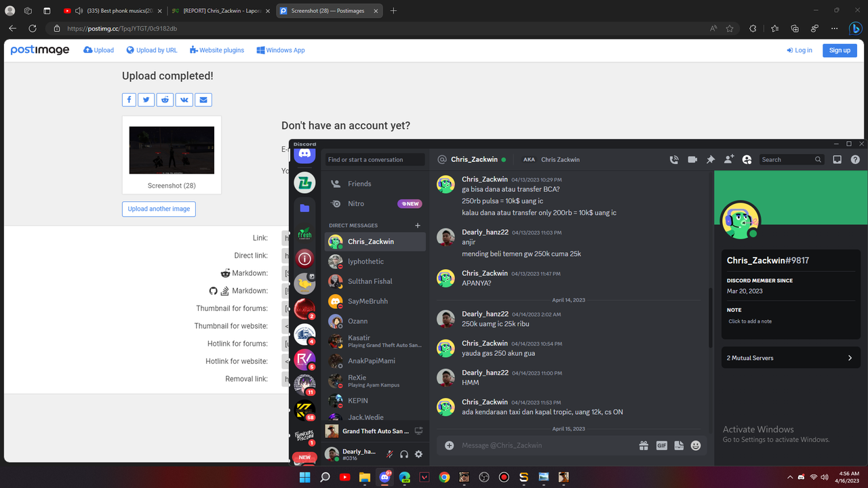Screen dimensions: 868x488
Task: Open DM with AnakPapiMami
Action: click(x=375, y=361)
